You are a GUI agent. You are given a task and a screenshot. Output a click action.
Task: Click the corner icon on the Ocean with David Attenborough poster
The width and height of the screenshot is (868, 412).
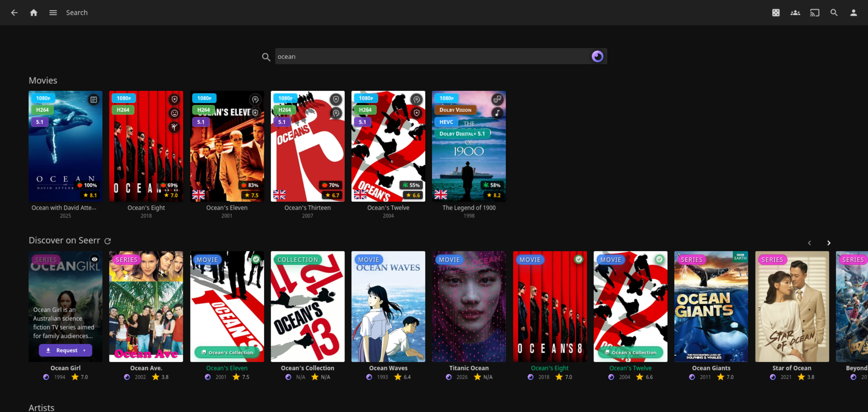point(94,100)
